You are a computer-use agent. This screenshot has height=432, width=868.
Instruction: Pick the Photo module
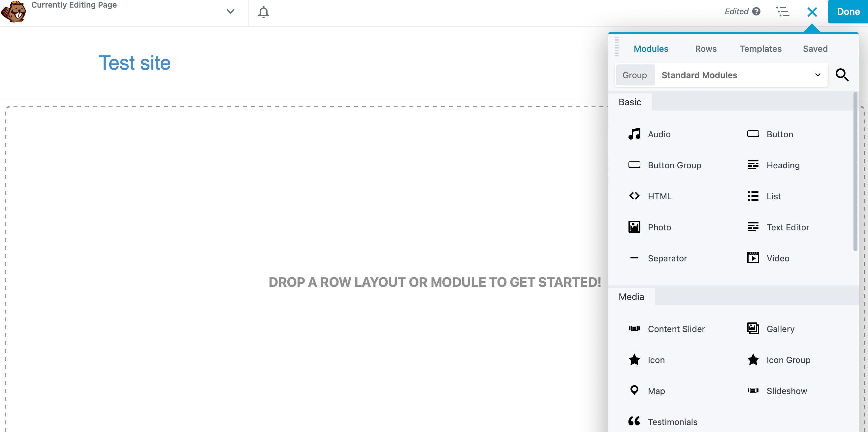[659, 227]
